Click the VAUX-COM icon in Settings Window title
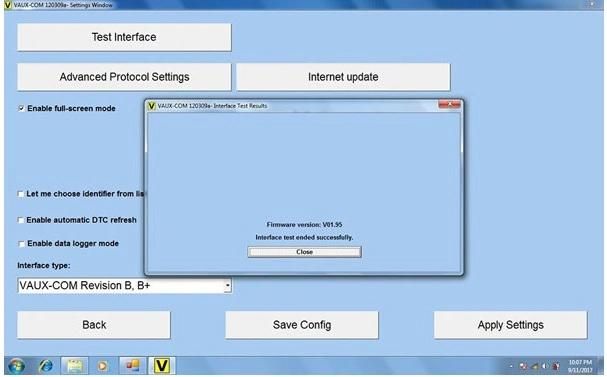This screenshot has height=377, width=607. [x=8, y=5]
